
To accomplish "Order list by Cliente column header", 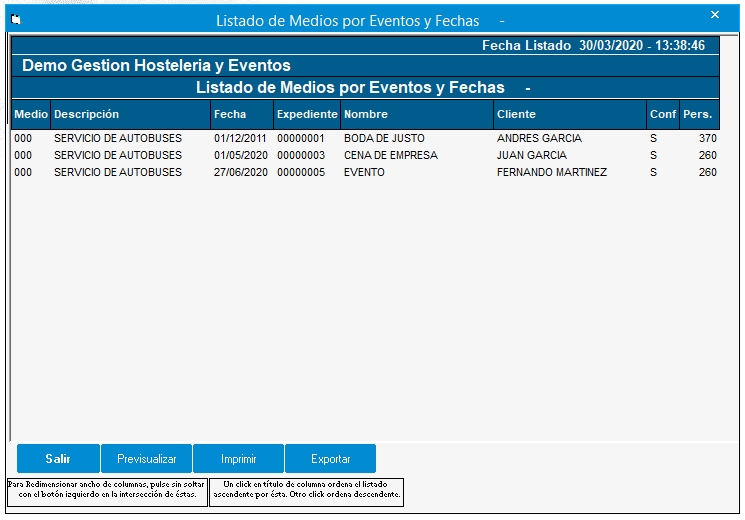I will (x=569, y=114).
